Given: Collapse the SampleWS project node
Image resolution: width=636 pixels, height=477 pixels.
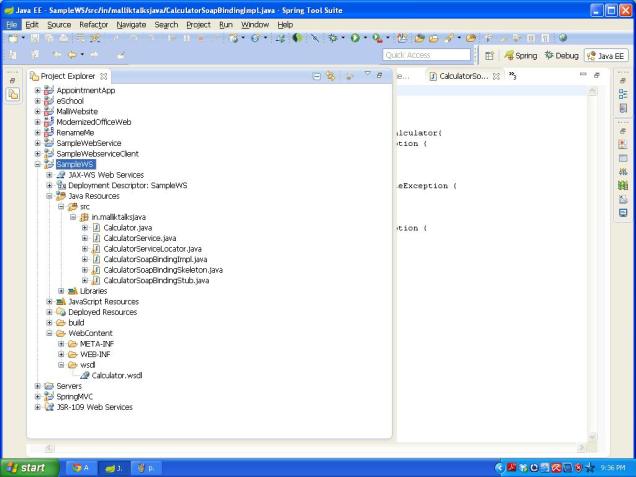Looking at the screenshot, I should [x=38, y=164].
